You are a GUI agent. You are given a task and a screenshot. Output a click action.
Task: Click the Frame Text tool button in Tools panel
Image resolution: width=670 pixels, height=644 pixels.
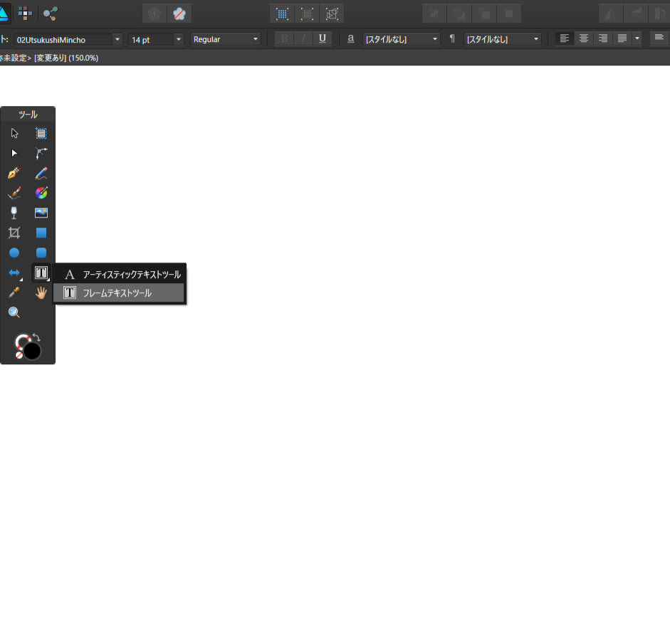(41, 273)
